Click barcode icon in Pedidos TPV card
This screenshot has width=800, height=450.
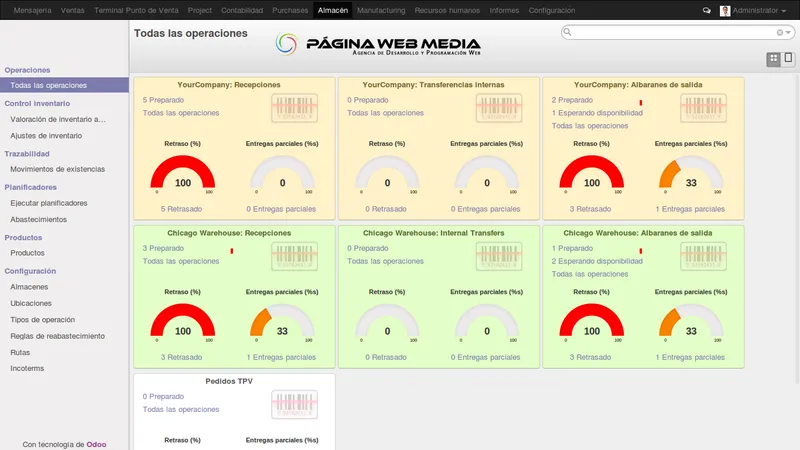(x=294, y=405)
